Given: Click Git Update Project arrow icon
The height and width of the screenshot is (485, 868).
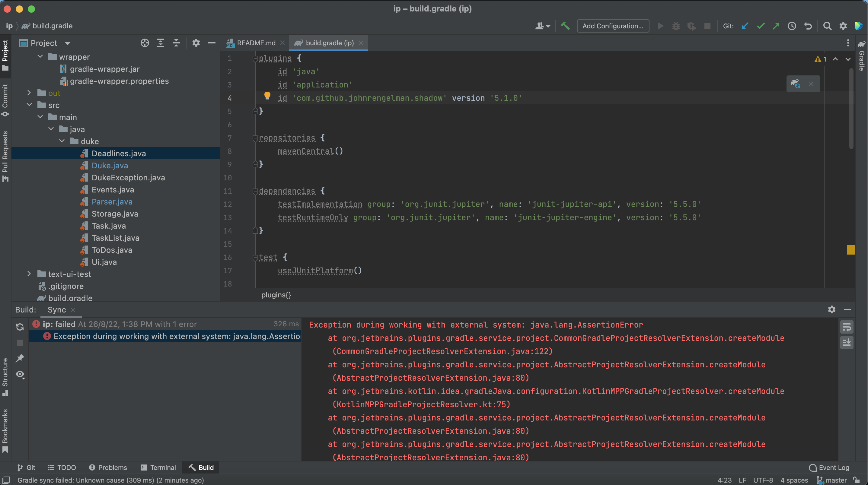Looking at the screenshot, I should pyautogui.click(x=745, y=26).
